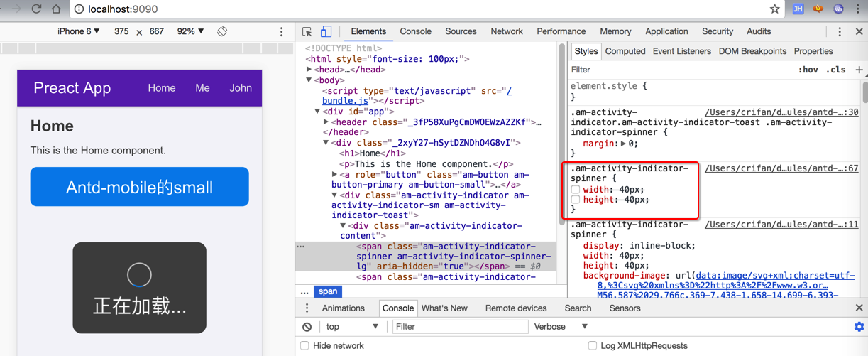Viewport: 868px width, 356px height.
Task: Open device toolbar more options menu
Action: 281,31
